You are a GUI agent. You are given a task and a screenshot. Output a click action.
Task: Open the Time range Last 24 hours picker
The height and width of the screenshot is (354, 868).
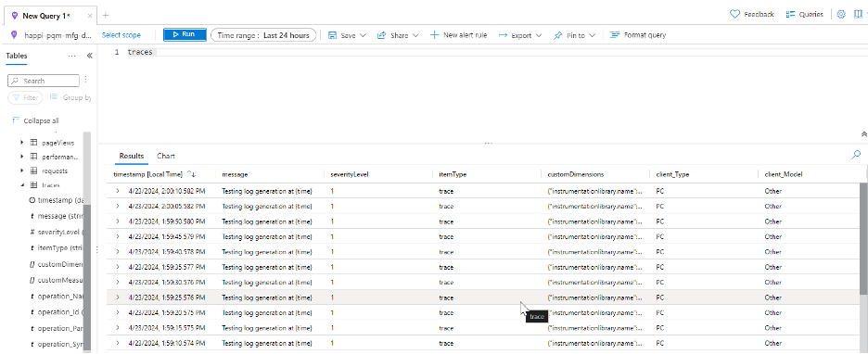(x=263, y=35)
